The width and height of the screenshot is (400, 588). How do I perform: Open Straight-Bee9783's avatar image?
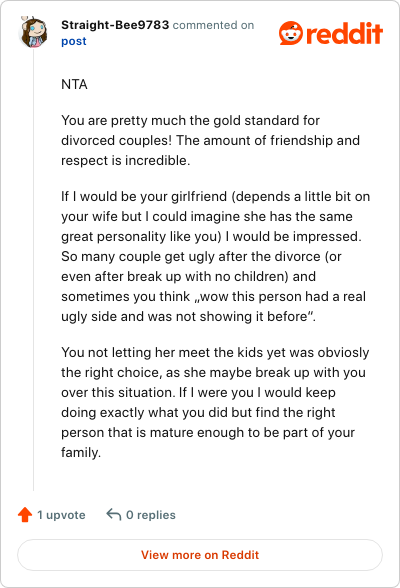(x=33, y=32)
